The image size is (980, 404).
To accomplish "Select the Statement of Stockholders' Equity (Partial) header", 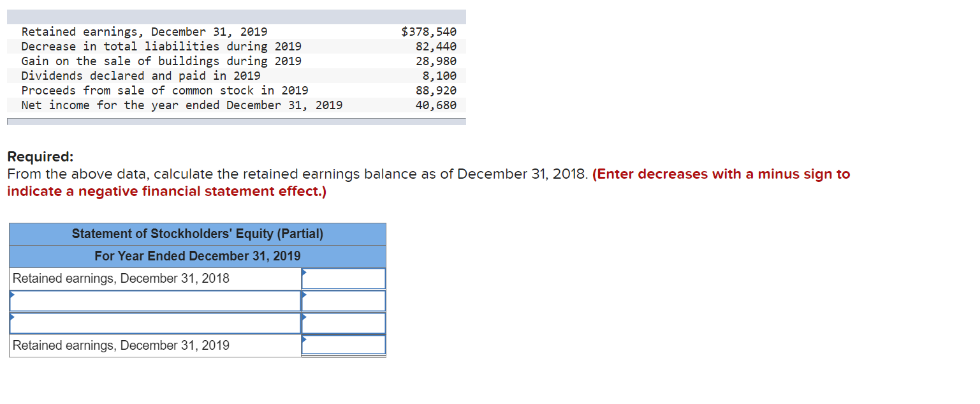I will click(198, 234).
